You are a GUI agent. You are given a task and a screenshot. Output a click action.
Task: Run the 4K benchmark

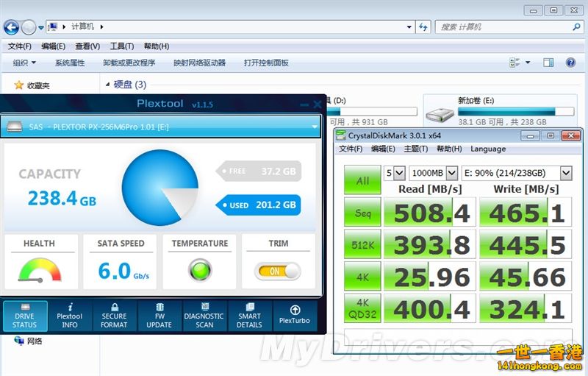click(362, 277)
